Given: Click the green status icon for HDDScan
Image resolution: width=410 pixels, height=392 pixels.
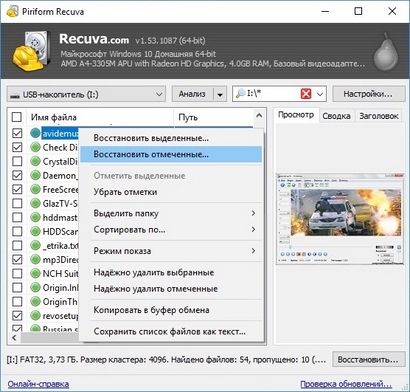Looking at the screenshot, I should [x=35, y=231].
